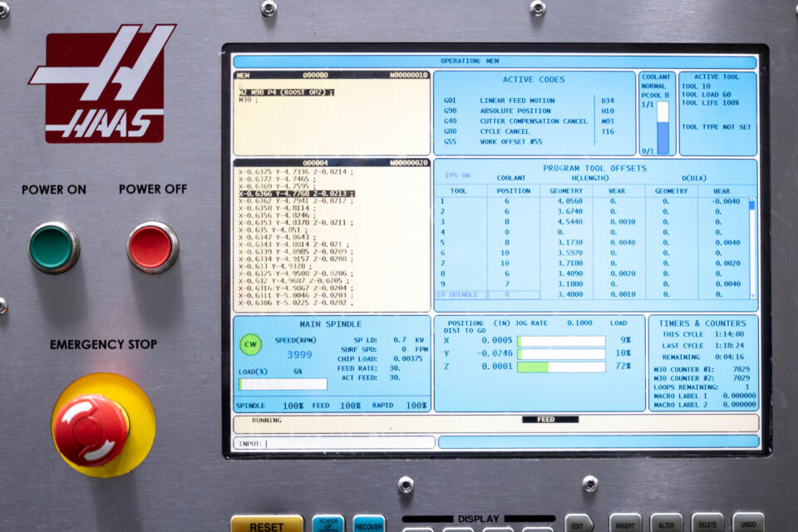Image resolution: width=798 pixels, height=532 pixels.
Task: Push the red POWER OFF button
Action: (152, 247)
